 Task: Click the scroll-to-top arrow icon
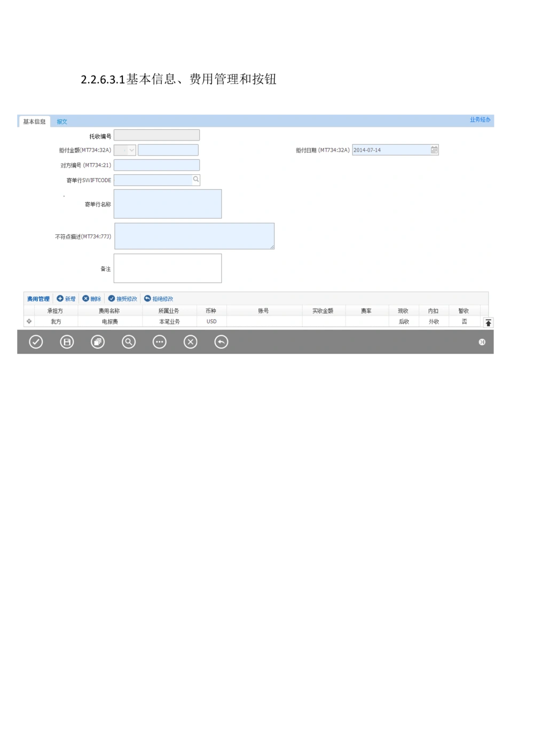[488, 323]
